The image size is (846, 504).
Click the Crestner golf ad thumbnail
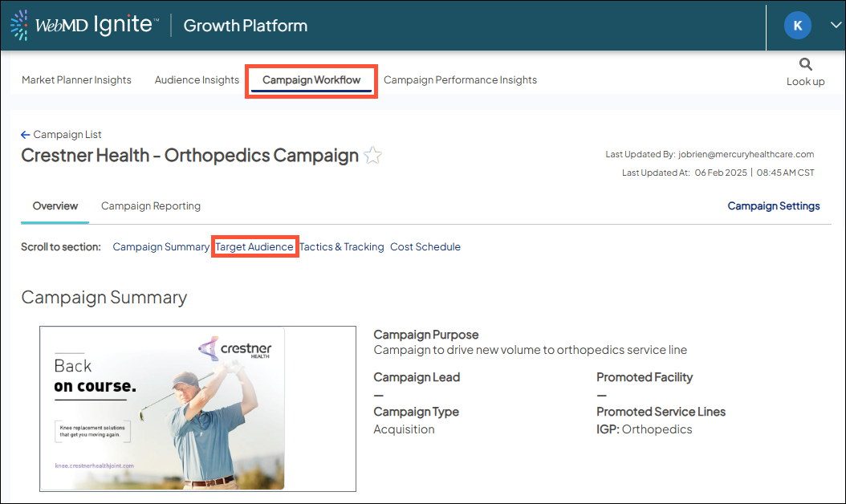[197, 408]
